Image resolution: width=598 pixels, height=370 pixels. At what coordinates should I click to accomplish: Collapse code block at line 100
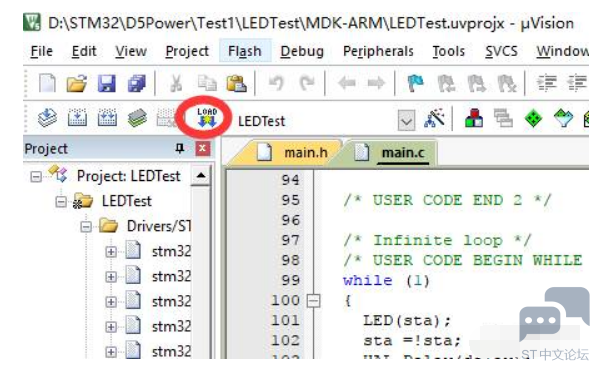pyautogui.click(x=313, y=301)
